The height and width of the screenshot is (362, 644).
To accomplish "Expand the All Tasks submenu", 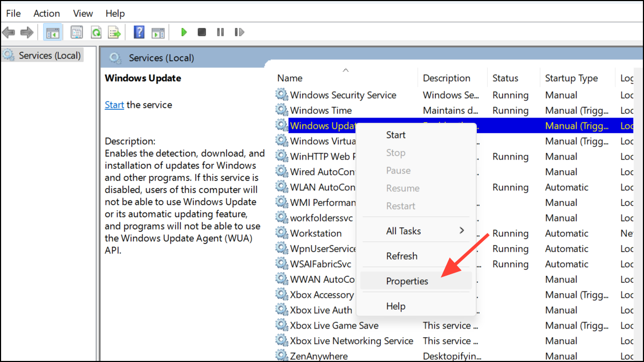I will point(416,231).
